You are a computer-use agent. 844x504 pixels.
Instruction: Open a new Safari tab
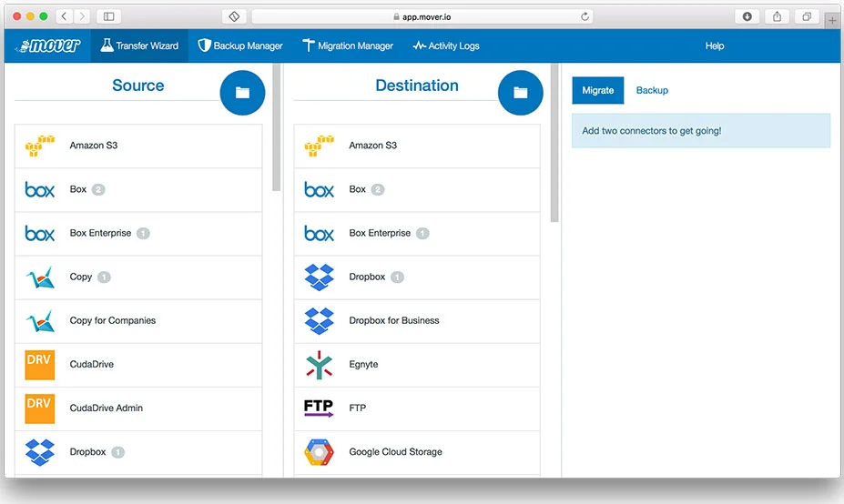pyautogui.click(x=832, y=20)
